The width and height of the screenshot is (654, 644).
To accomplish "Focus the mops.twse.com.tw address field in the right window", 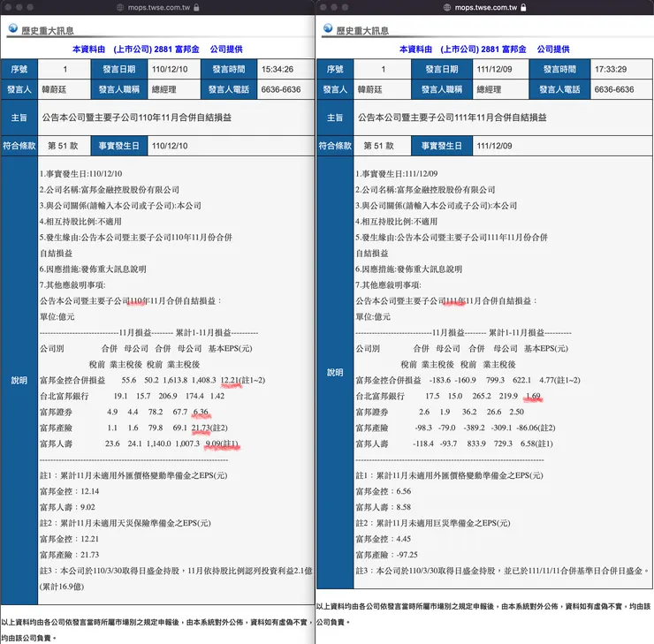I will 484,7.
